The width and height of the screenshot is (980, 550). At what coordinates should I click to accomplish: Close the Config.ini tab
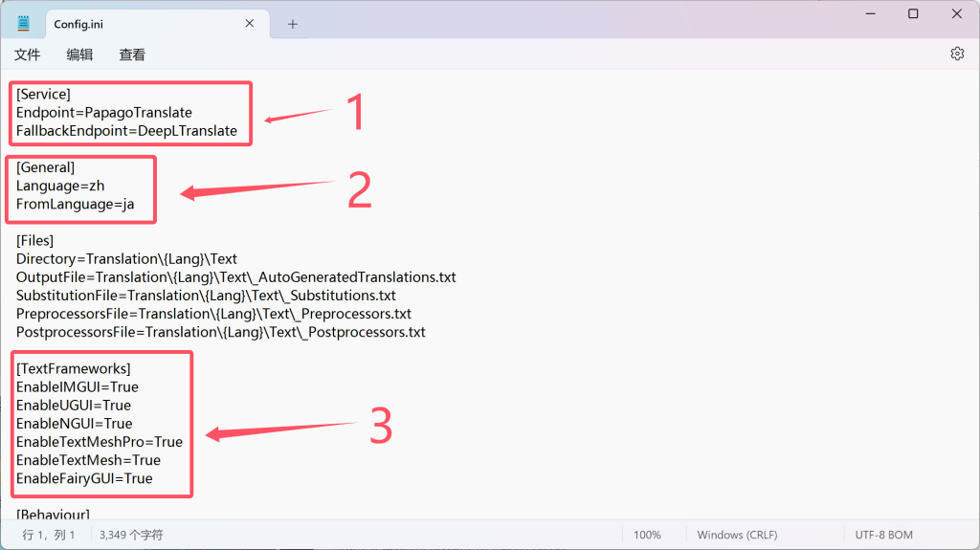[x=251, y=24]
